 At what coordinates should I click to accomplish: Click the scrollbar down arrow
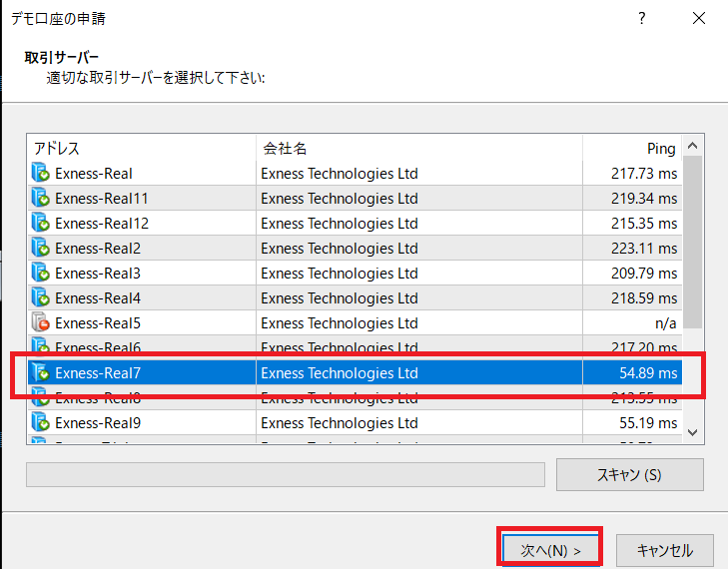693,432
